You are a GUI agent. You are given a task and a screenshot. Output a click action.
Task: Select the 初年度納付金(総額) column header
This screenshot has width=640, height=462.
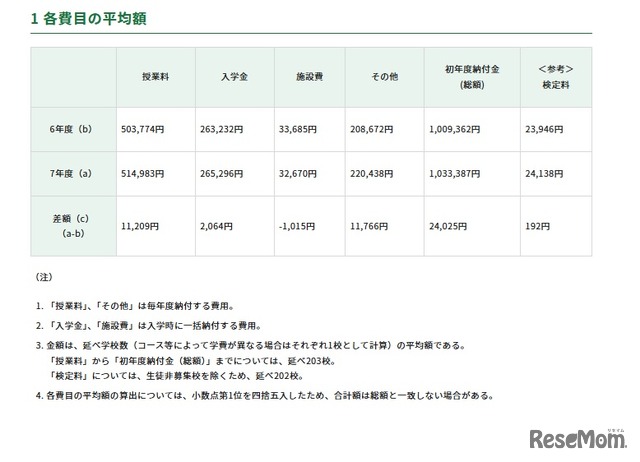click(472, 77)
